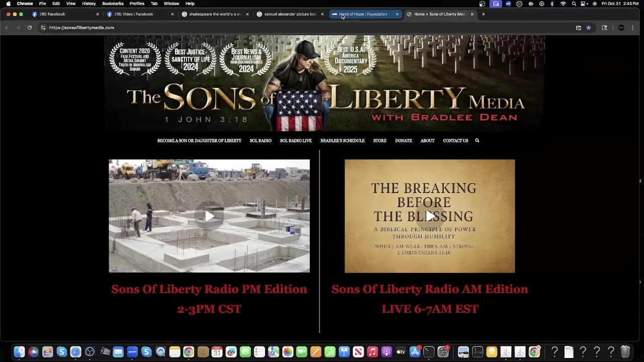This screenshot has width=644, height=362.
Task: Open Contact Us nav link
Action: pyautogui.click(x=455, y=141)
